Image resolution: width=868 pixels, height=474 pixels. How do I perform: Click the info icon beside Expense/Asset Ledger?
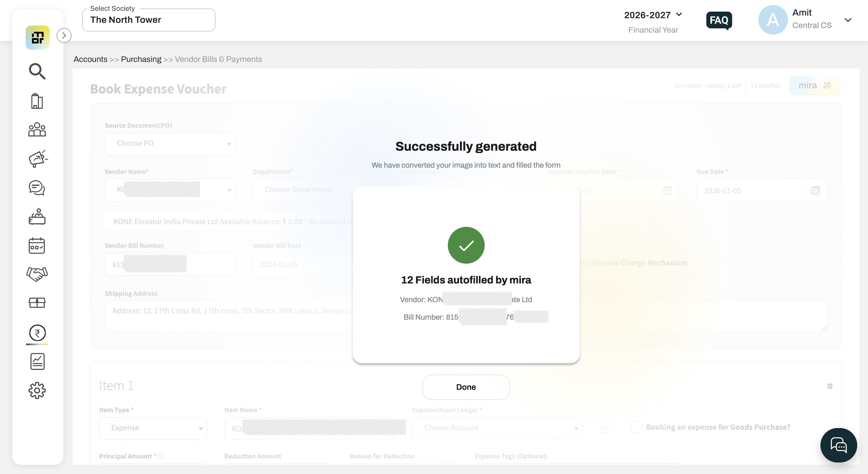point(605,429)
